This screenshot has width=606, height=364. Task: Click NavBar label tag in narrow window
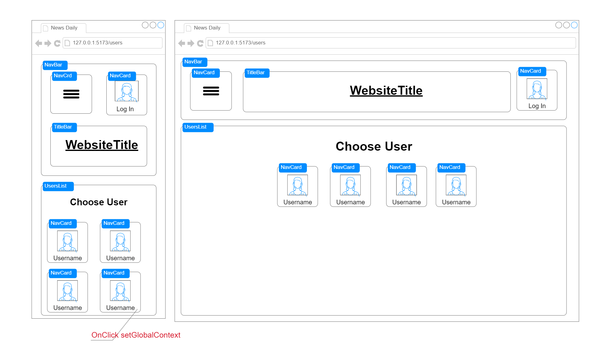pyautogui.click(x=55, y=65)
